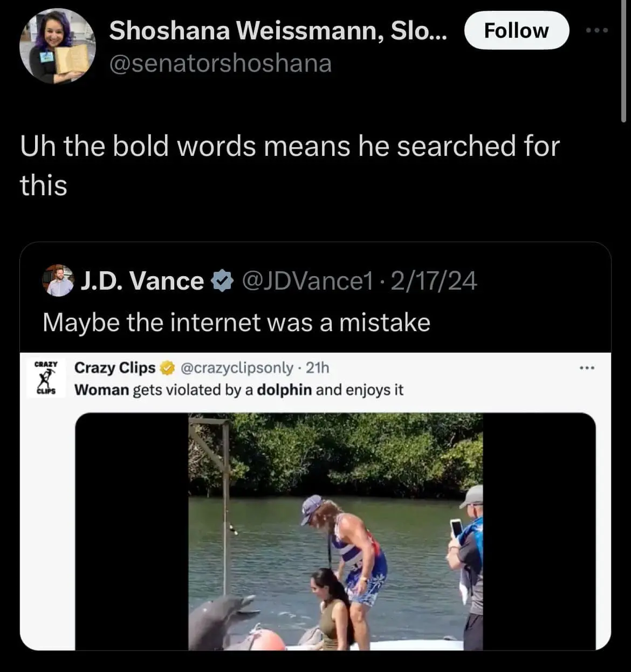Screen dimensions: 631x672
Task: Open the three-dot menu on the Crazy Clips post
Action: pos(586,368)
